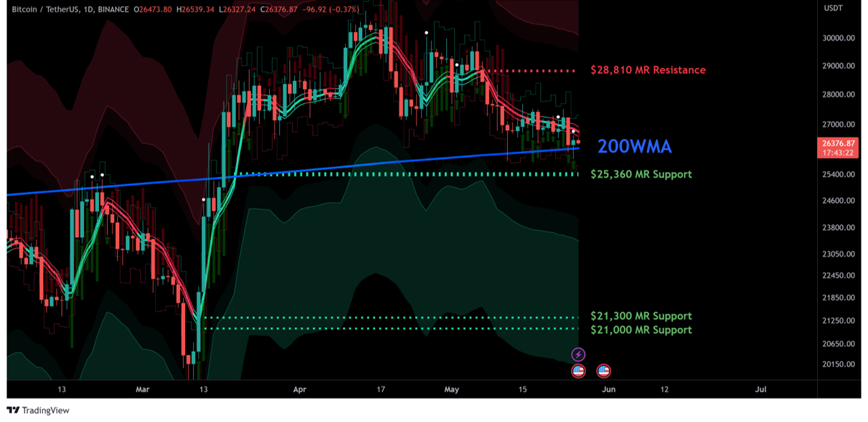Click the Apr date on time axis
The height and width of the screenshot is (422, 868).
click(299, 389)
